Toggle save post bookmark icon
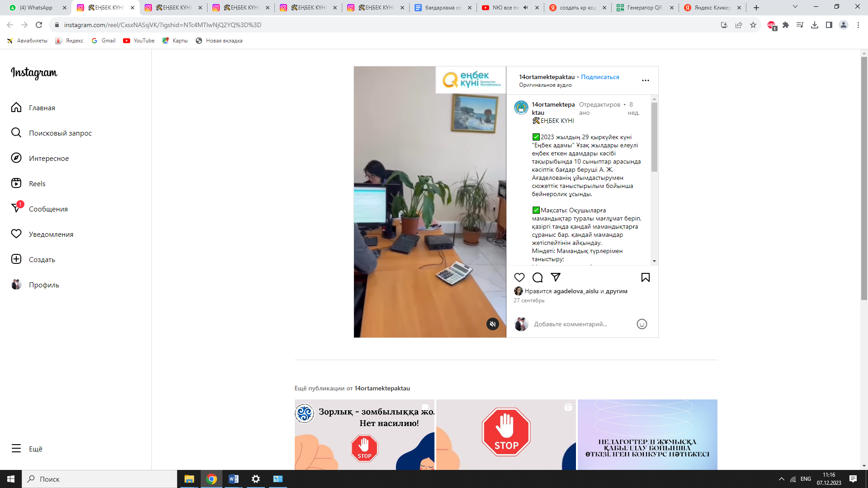868x488 pixels. point(645,277)
